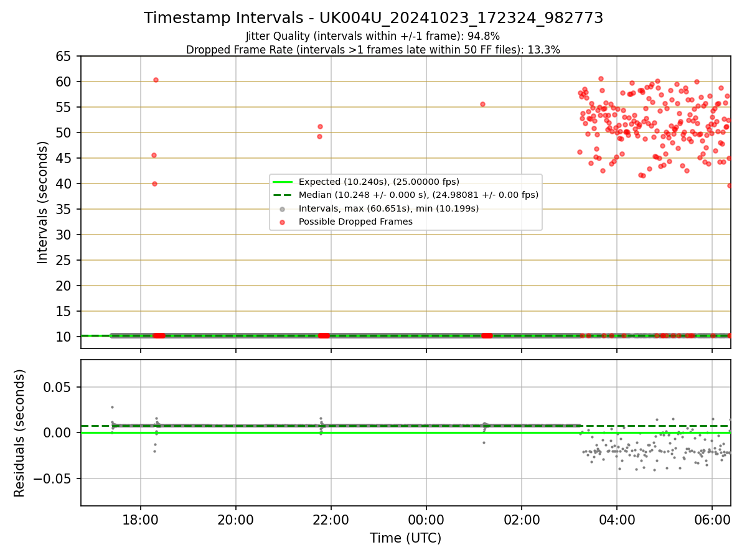Click the 15 tick on the intervals axis

64,311
